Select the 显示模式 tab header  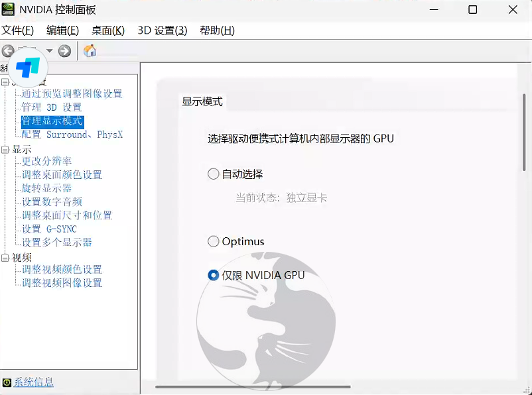point(202,101)
